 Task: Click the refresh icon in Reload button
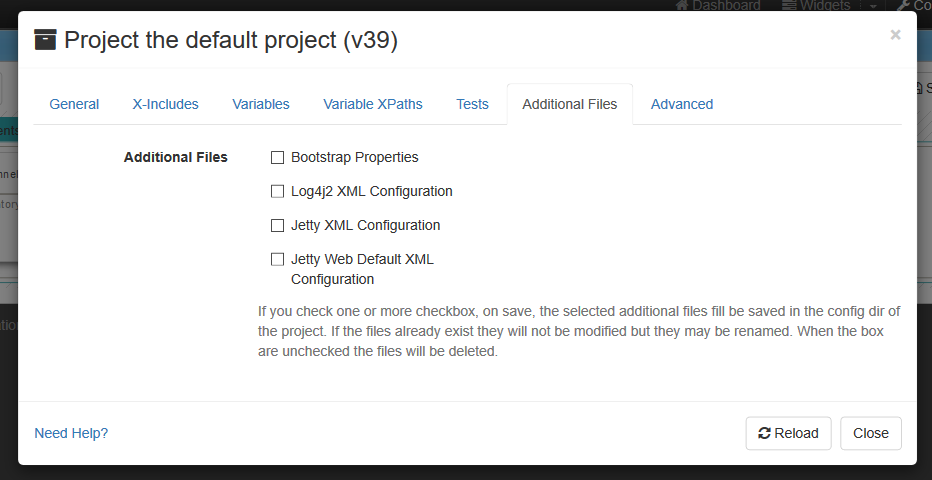click(x=764, y=433)
